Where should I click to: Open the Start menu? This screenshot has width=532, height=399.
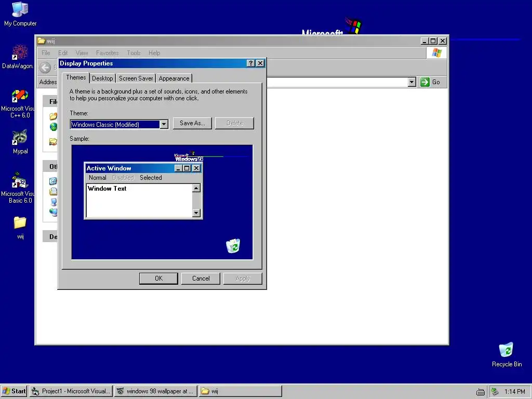(14, 391)
